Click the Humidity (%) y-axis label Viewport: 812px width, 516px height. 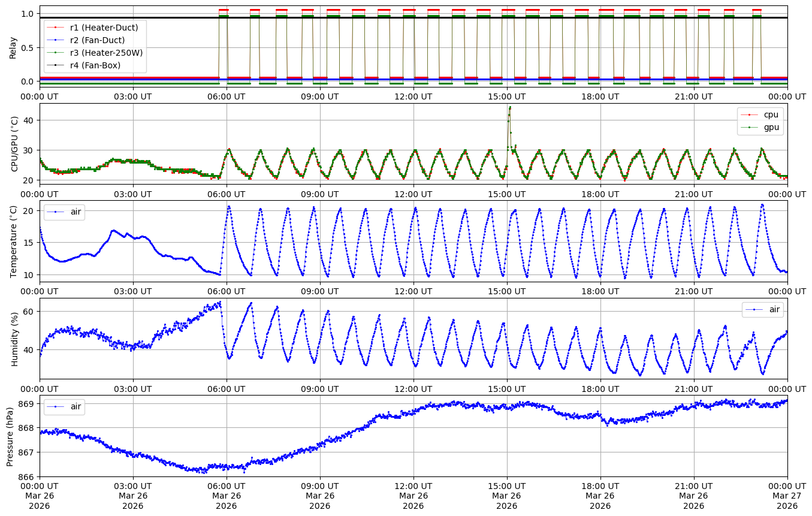15,339
